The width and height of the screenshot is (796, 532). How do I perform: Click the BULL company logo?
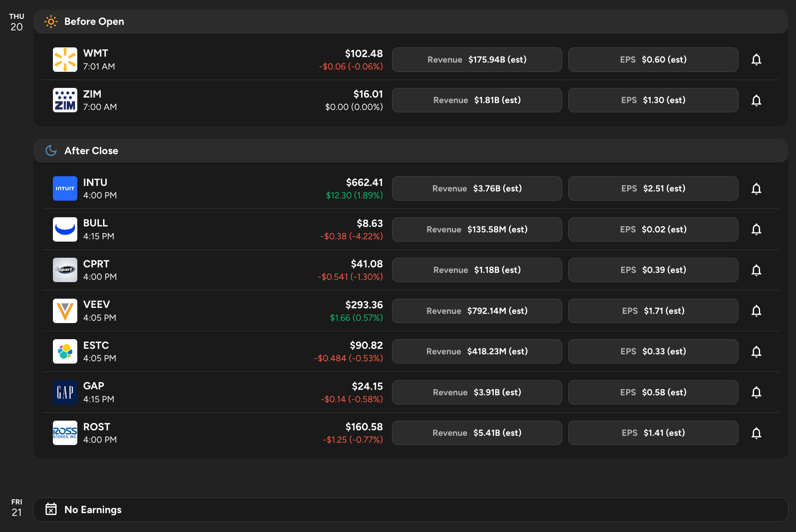tap(65, 229)
